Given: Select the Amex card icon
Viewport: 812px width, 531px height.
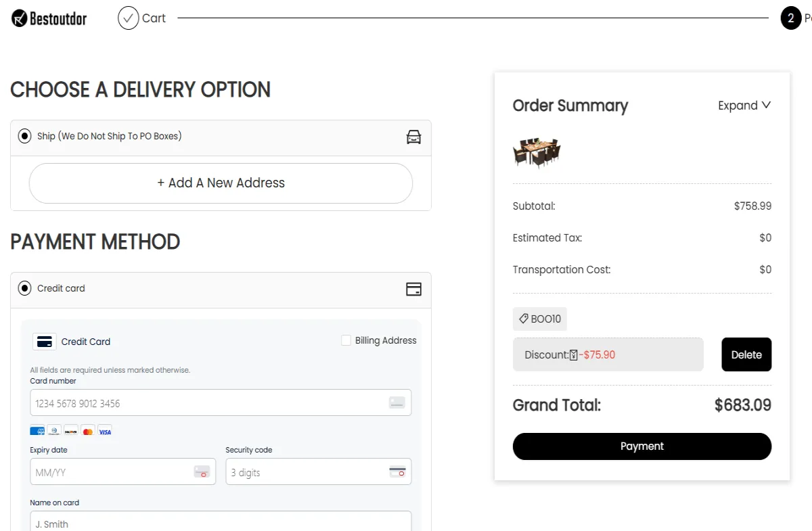Looking at the screenshot, I should click(x=37, y=431).
